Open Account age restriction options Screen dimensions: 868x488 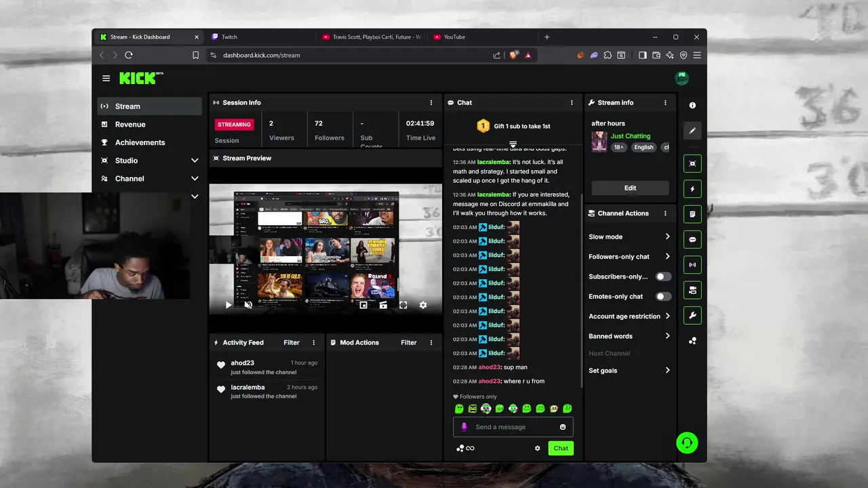pyautogui.click(x=629, y=316)
